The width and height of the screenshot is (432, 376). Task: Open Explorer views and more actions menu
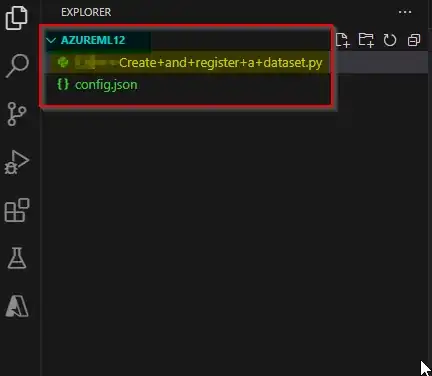(x=405, y=12)
